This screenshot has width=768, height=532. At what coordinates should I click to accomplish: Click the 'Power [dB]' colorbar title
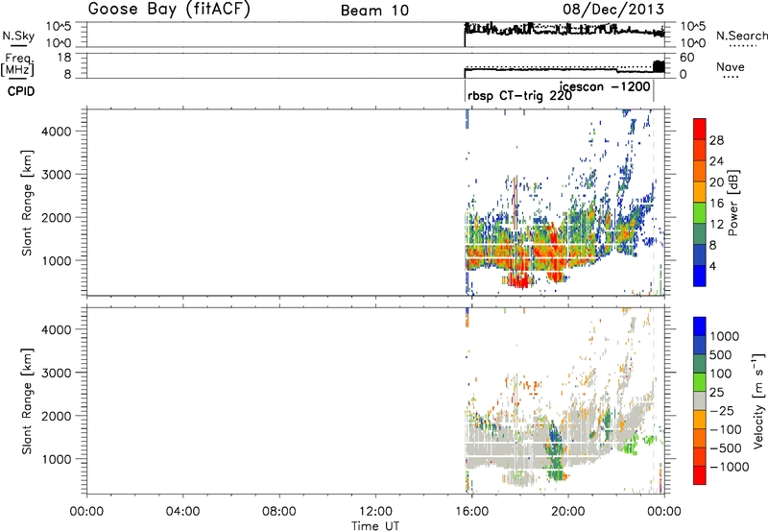[x=733, y=203]
